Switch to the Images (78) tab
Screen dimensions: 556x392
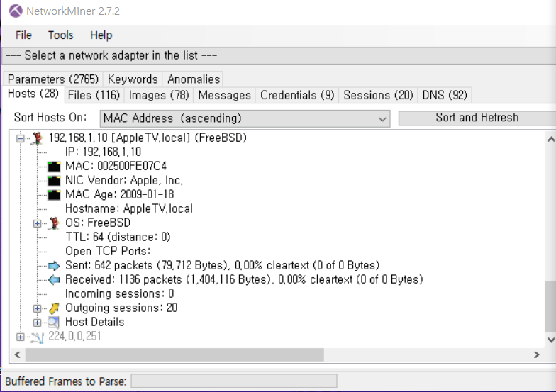159,95
